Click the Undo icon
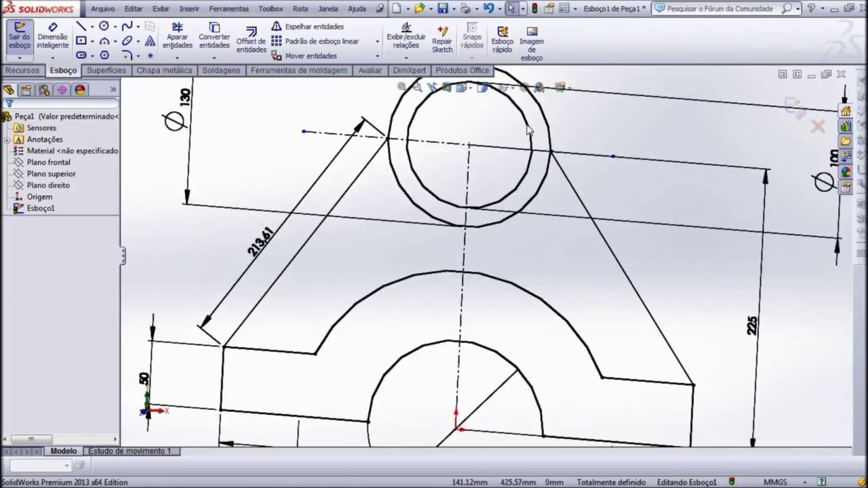Viewport: 868px width, 488px height. 488,9
